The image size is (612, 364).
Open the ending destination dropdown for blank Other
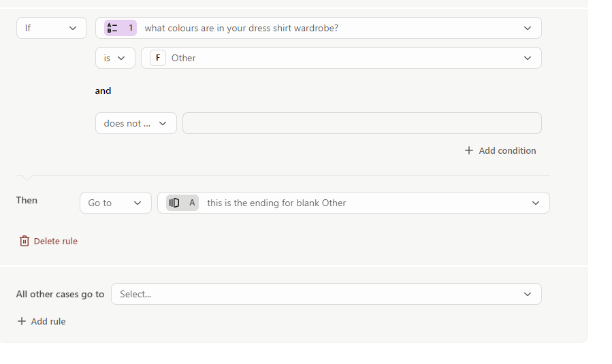(x=353, y=203)
